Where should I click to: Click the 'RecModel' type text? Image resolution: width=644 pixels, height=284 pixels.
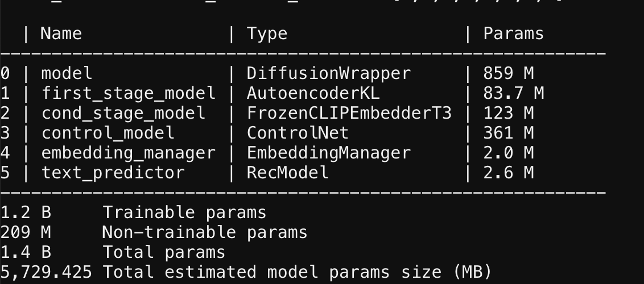pos(287,173)
